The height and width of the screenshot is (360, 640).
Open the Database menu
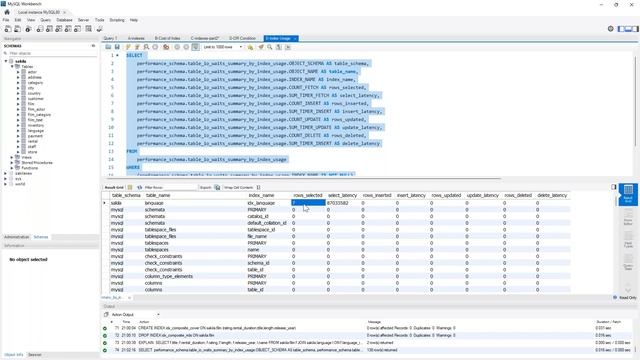(x=64, y=20)
